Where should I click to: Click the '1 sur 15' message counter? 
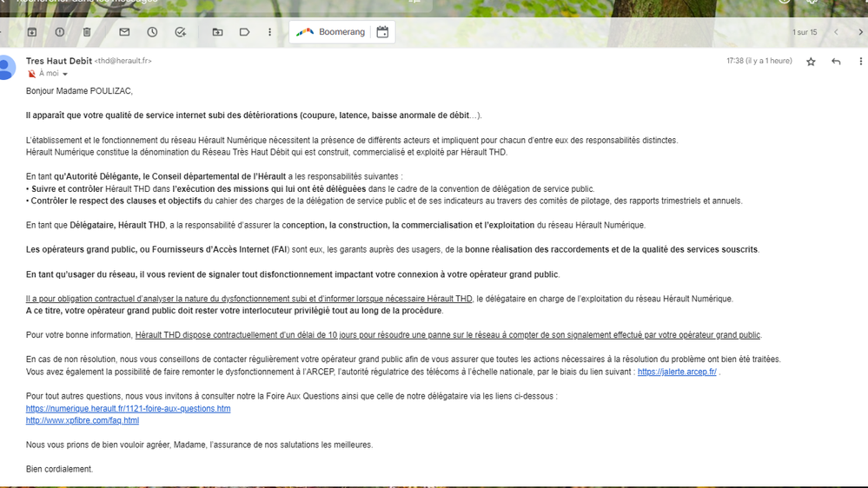coord(805,32)
